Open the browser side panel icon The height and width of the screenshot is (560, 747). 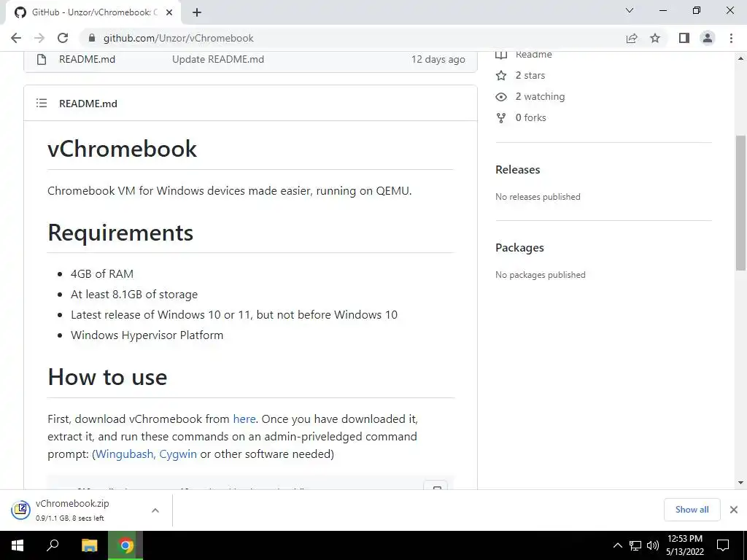(684, 38)
